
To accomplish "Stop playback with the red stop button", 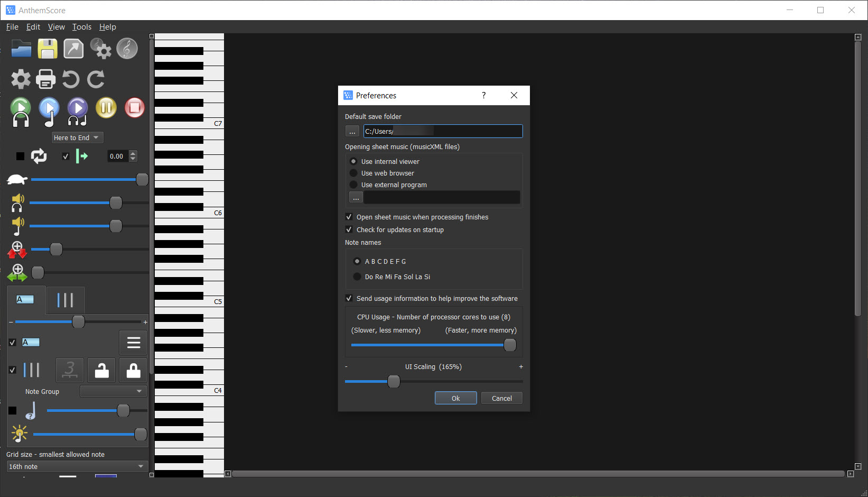I will pyautogui.click(x=135, y=107).
